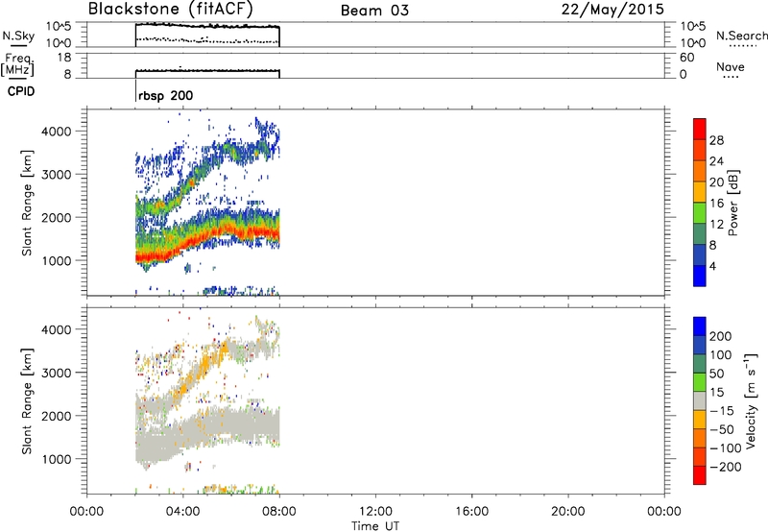This screenshot has width=768, height=532.
Task: Click the 'Freq. [MHz]' axis label
Action: 19,64
